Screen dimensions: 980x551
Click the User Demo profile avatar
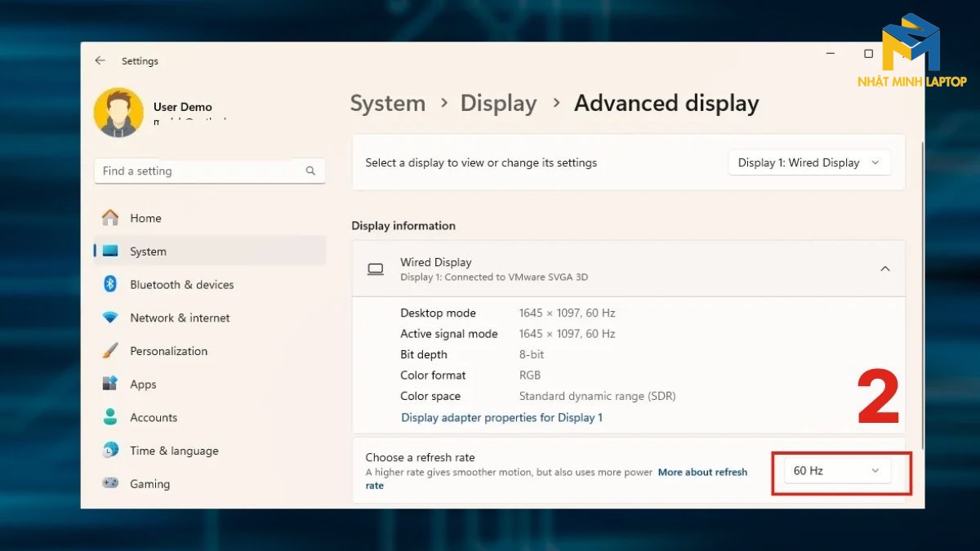(119, 113)
